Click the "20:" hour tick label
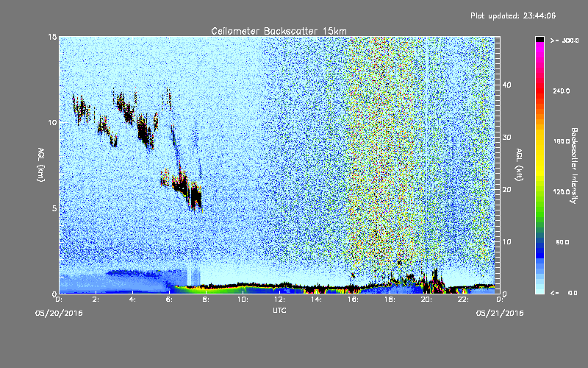The image size is (588, 368). pyautogui.click(x=426, y=300)
